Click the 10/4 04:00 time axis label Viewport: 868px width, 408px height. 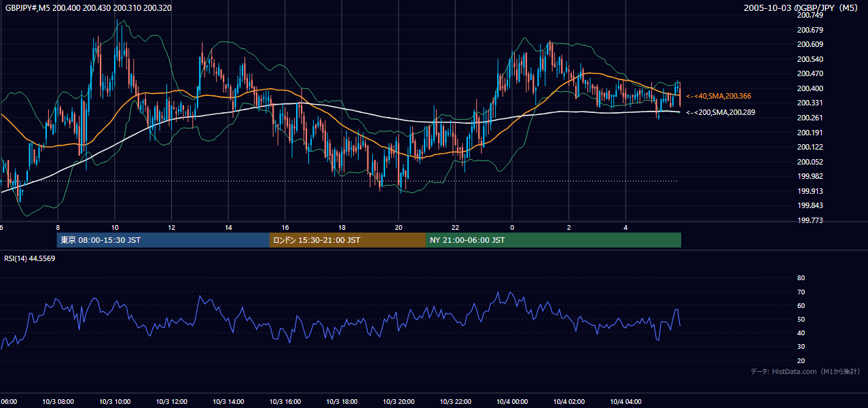[625, 402]
